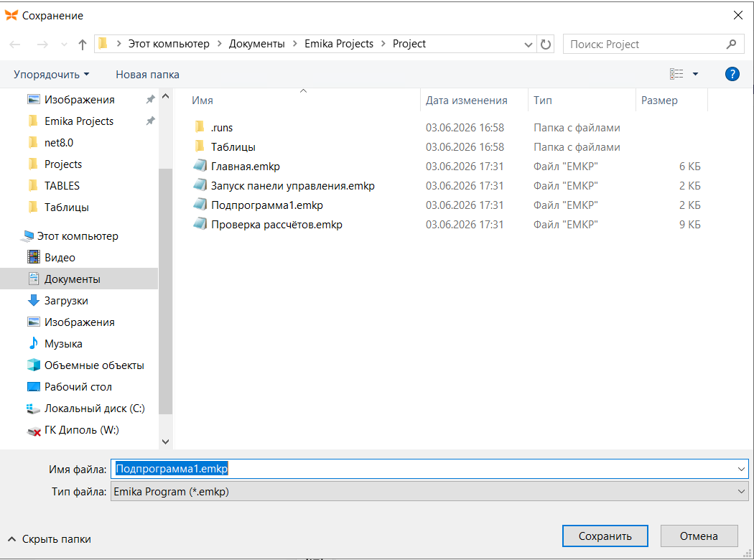Viewport: 754px width, 560px height.
Task: Select file Проверка рассчётов.emkp
Action: pyautogui.click(x=276, y=225)
